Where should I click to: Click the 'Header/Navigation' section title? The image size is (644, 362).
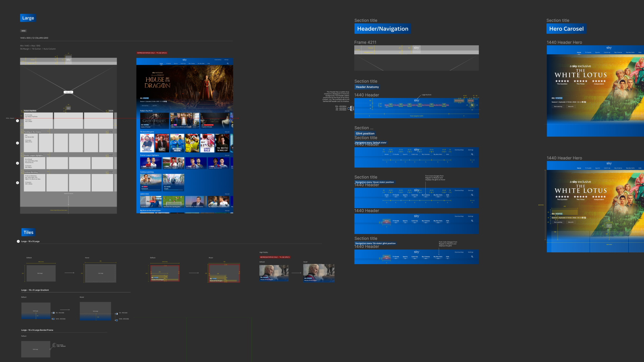[383, 29]
